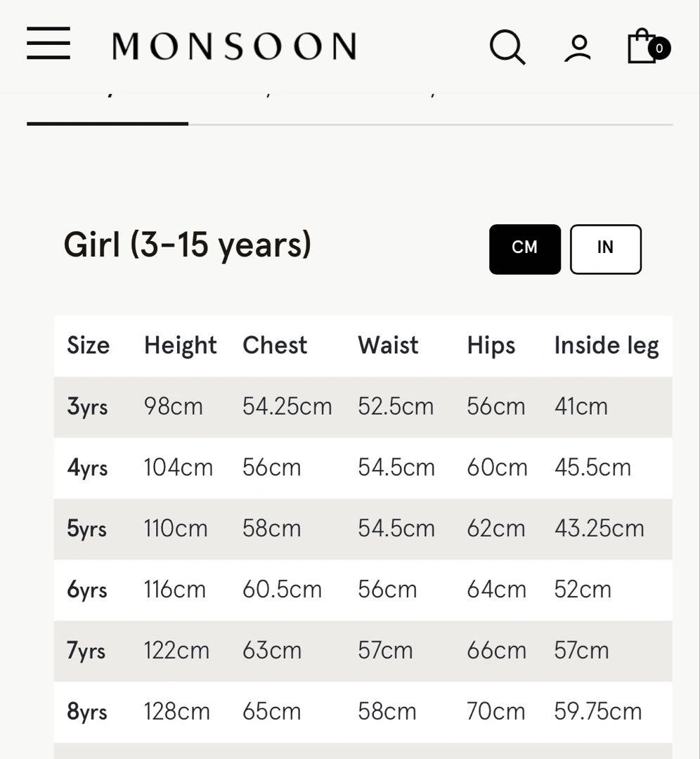The width and height of the screenshot is (700, 759).
Task: Select the Waist column header
Action: pos(388,346)
